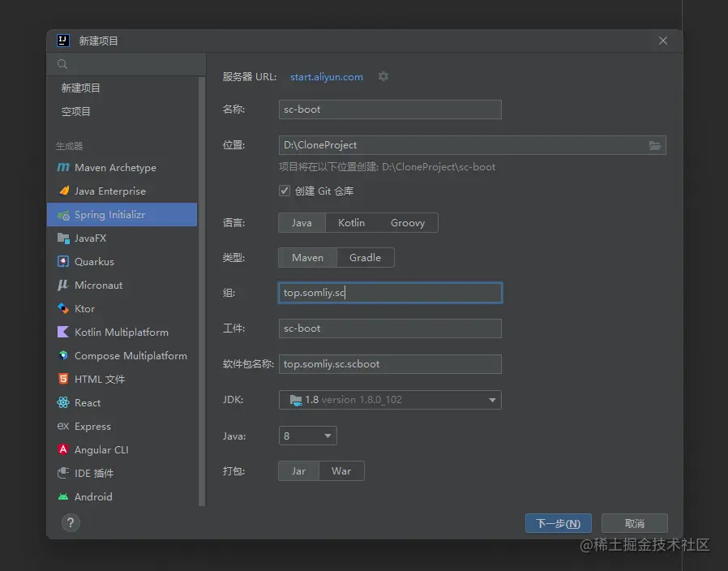Viewport: 728px width, 571px height.
Task: Open the start.aliyun.com server link
Action: [x=327, y=77]
